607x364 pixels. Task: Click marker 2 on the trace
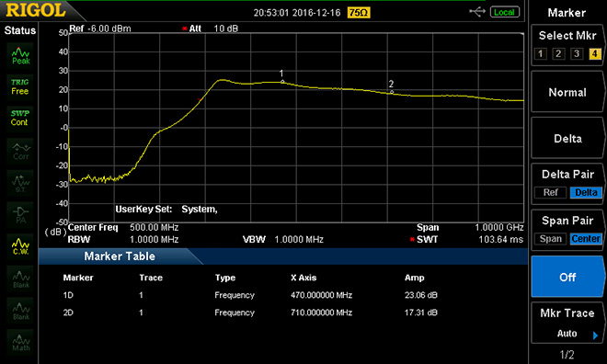click(x=392, y=92)
